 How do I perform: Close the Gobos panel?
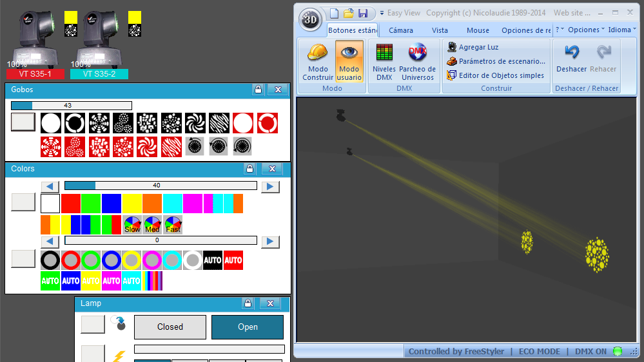[278, 90]
